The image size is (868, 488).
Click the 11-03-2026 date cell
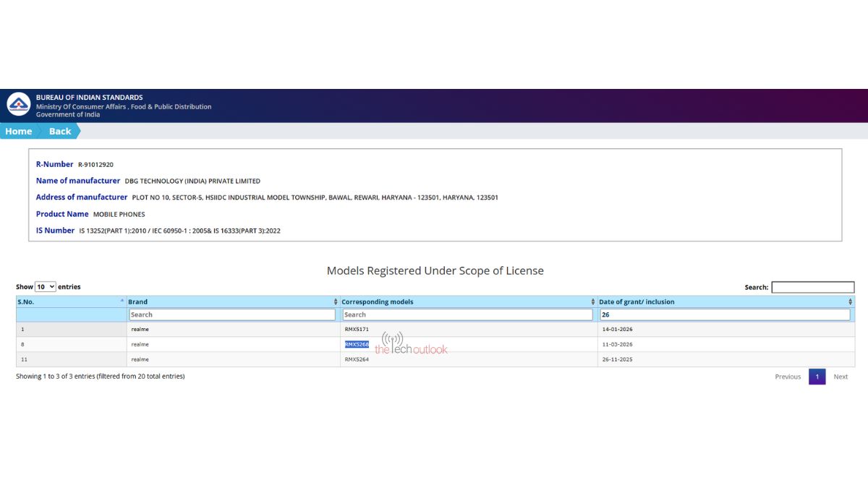pos(617,344)
